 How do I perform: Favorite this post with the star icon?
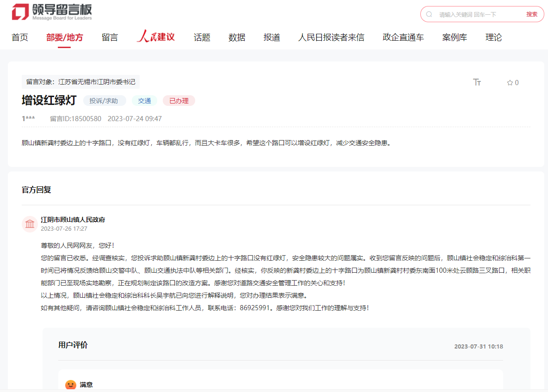coord(510,83)
